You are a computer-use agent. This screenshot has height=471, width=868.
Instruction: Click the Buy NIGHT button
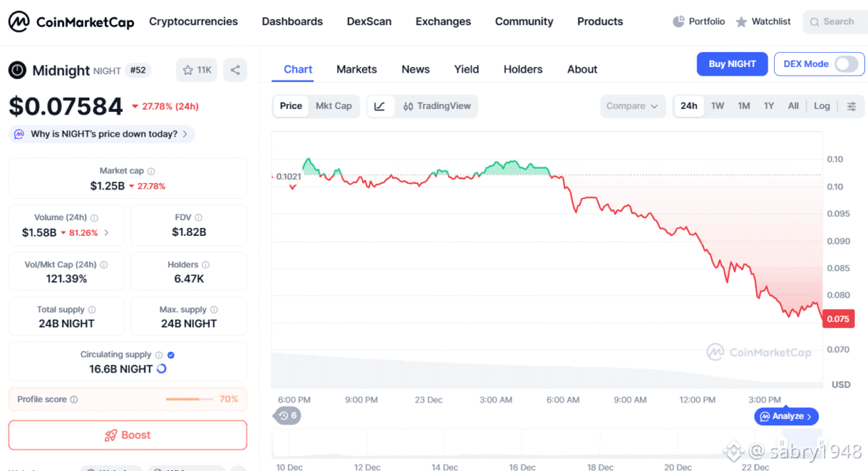[731, 65]
